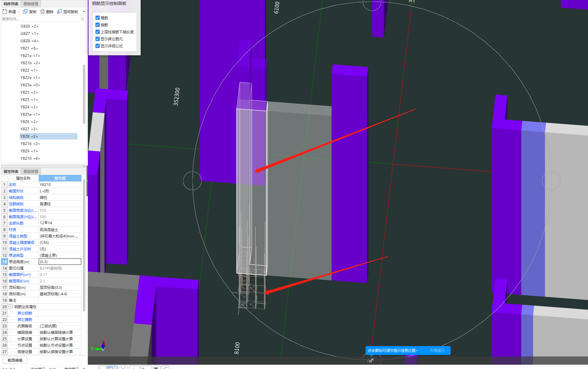This screenshot has height=369, width=588.
Task: Toggle the 插筋 checkbox
Action: tap(98, 25)
